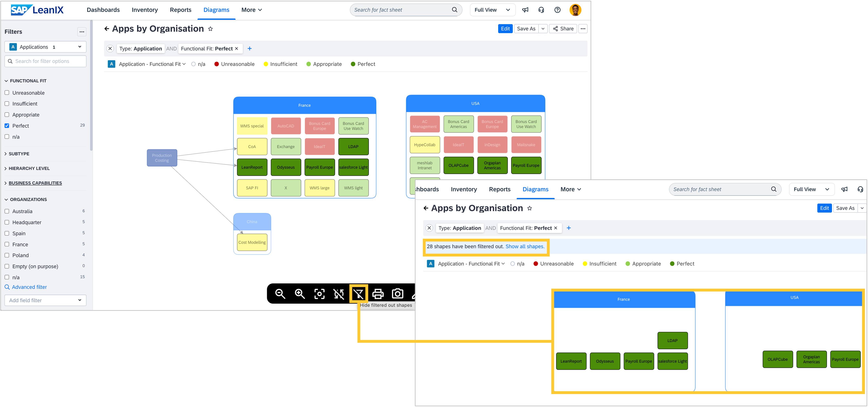Screen dimensions: 868x407
Task: Switch to the Inventory tab
Action: pyautogui.click(x=144, y=10)
